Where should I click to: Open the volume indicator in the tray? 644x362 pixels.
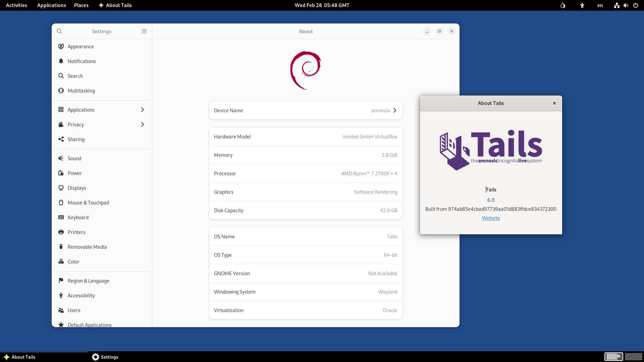pyautogui.click(x=626, y=5)
